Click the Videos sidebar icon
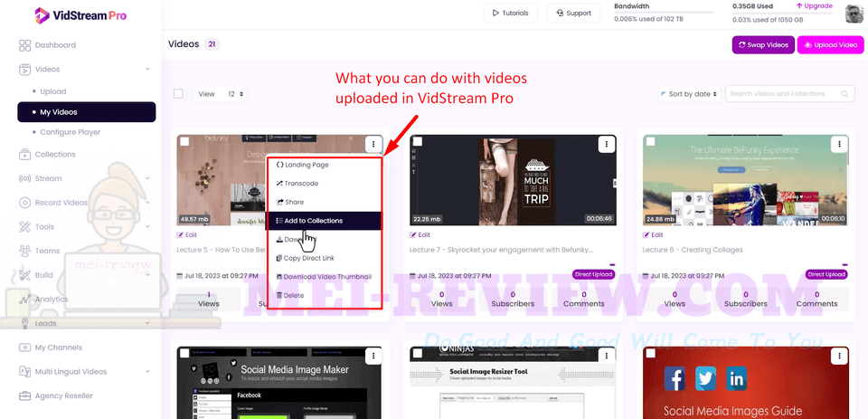868x419 pixels. tap(25, 70)
